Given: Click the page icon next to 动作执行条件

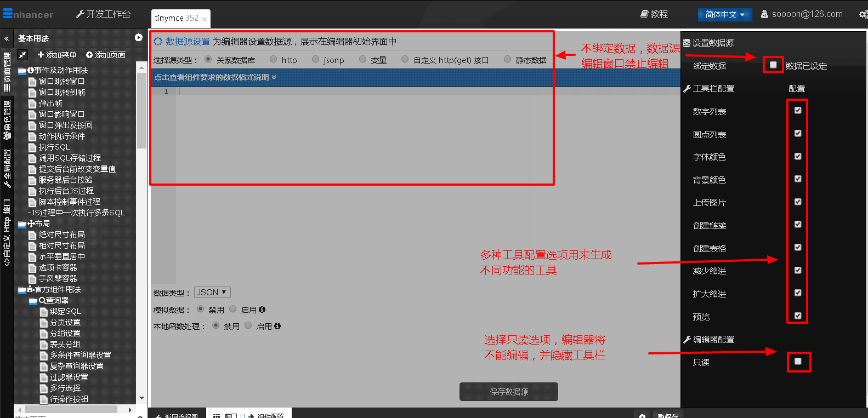Looking at the screenshot, I should click(32, 136).
